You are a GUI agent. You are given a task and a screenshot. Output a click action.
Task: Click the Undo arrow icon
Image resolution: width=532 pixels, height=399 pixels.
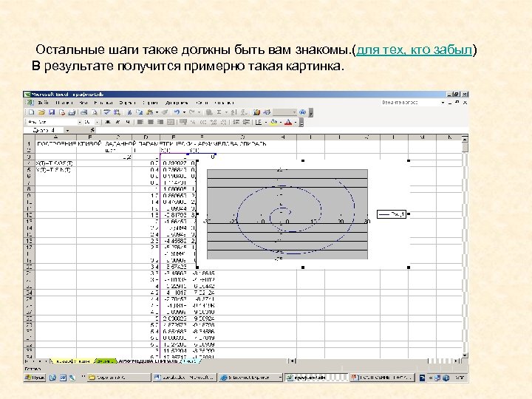pyautogui.click(x=177, y=112)
